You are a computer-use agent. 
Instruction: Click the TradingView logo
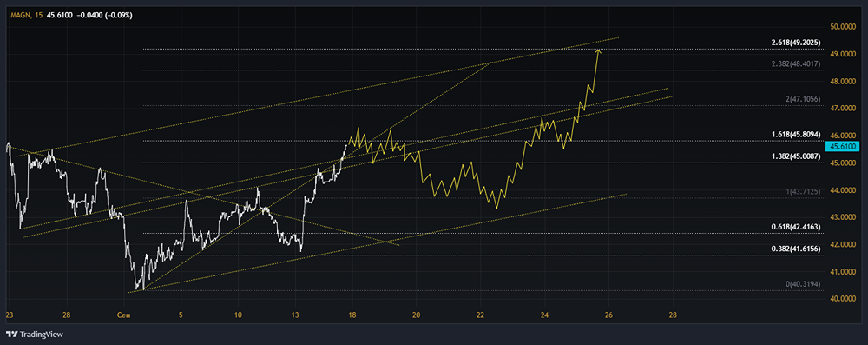(35, 335)
